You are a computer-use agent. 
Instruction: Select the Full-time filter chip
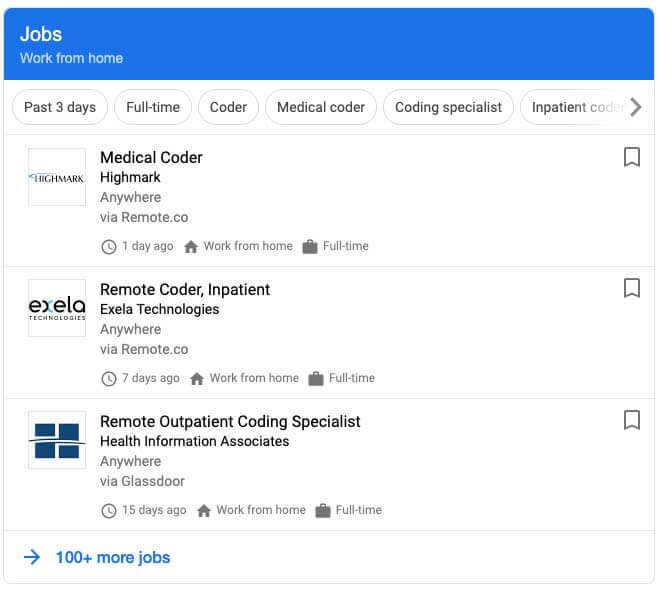pos(153,107)
